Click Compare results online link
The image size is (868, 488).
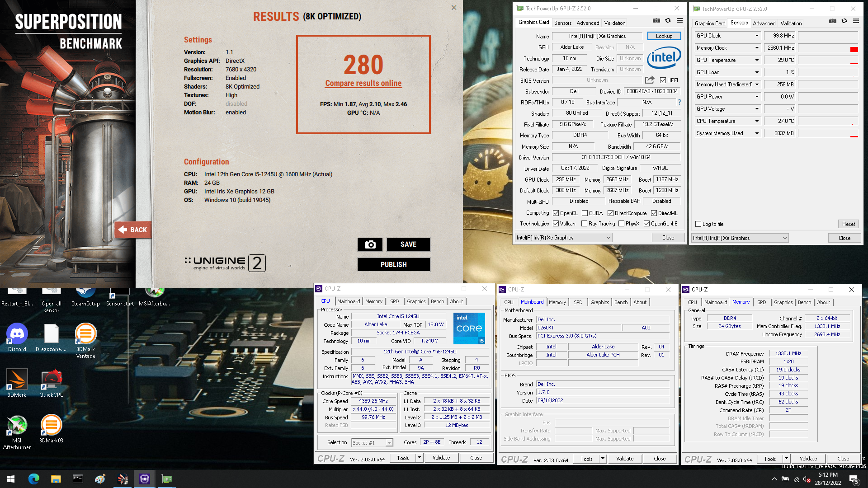tap(363, 83)
